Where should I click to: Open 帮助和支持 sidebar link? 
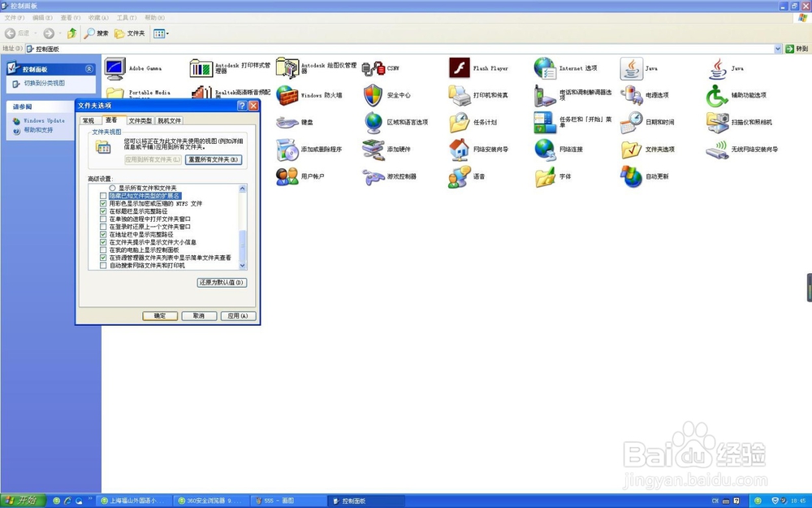[x=38, y=130]
